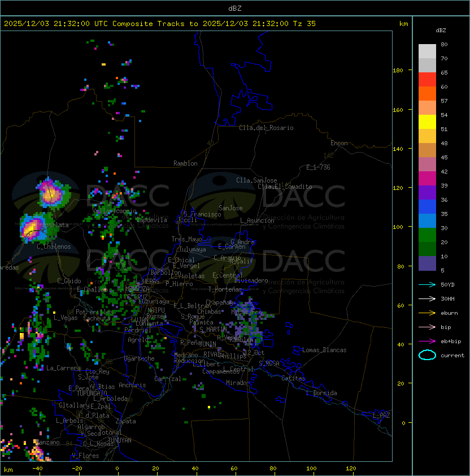Click the Anchoris map label
This screenshot has height=476, width=470.
click(132, 385)
